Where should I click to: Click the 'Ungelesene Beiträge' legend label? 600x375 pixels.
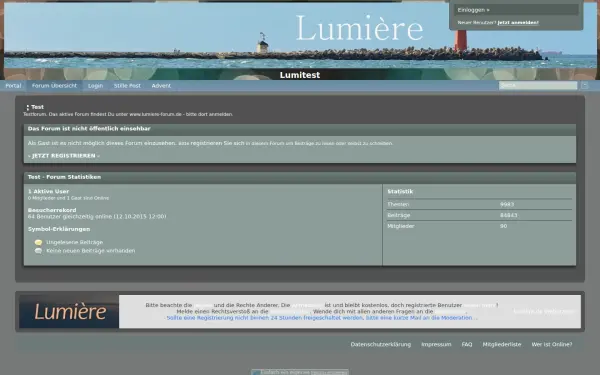[75, 242]
